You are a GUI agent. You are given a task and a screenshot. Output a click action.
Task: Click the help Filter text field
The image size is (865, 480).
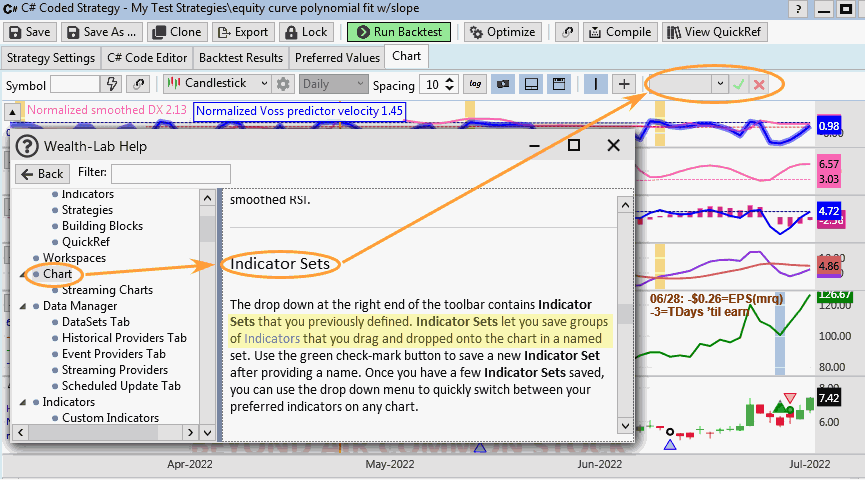170,173
